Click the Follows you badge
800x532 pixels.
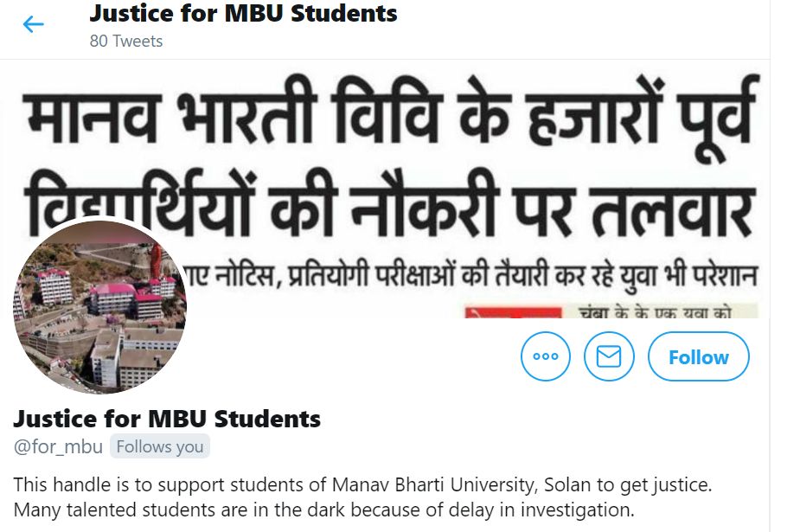tap(160, 446)
